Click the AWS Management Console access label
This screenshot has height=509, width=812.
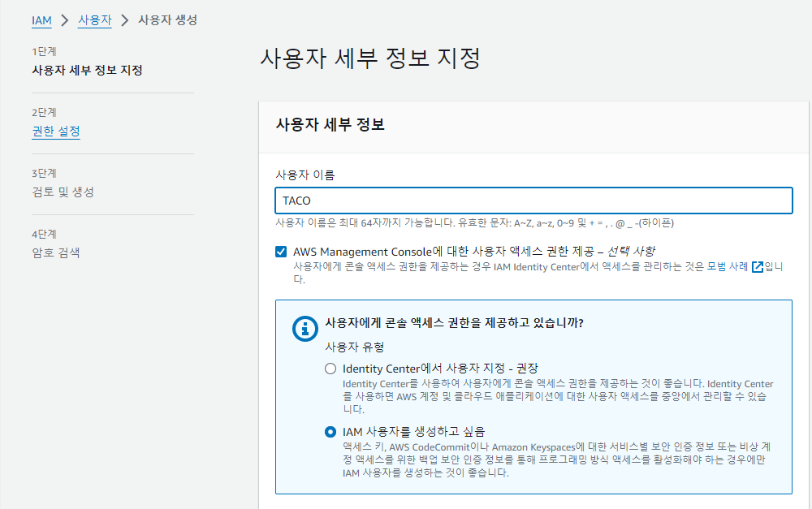(x=474, y=252)
